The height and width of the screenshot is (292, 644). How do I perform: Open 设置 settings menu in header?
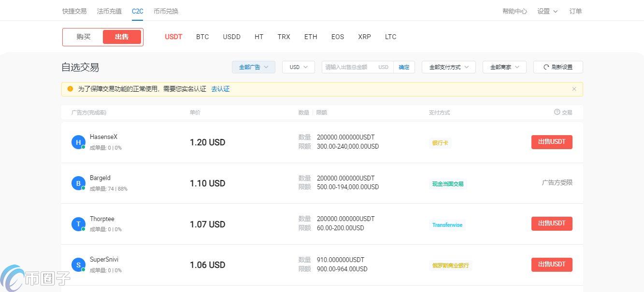pos(547,11)
